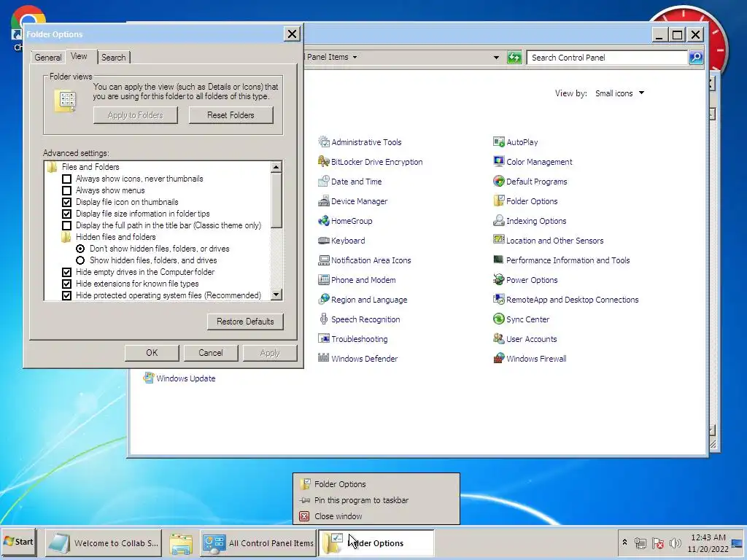Select Don't show hidden files radio button
The image size is (747, 560).
tap(80, 249)
